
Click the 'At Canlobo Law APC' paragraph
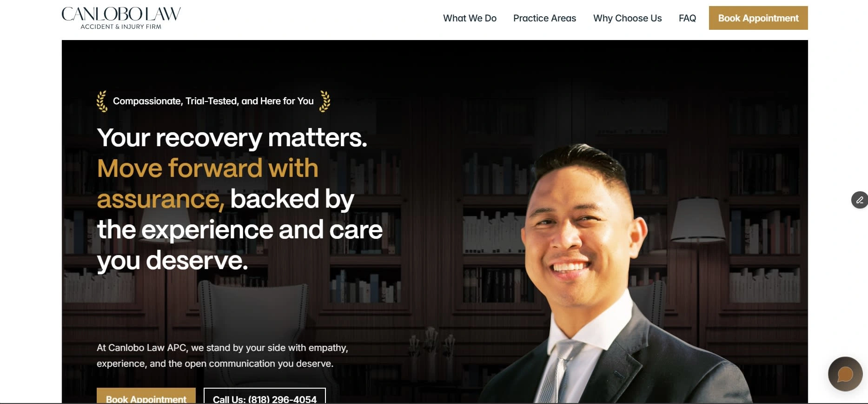[222, 356]
